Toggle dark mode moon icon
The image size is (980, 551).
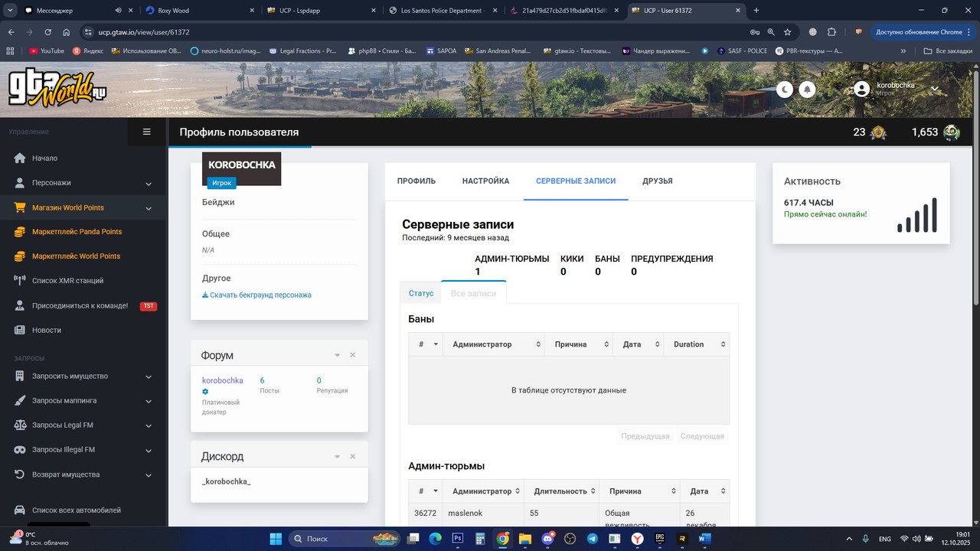[785, 90]
